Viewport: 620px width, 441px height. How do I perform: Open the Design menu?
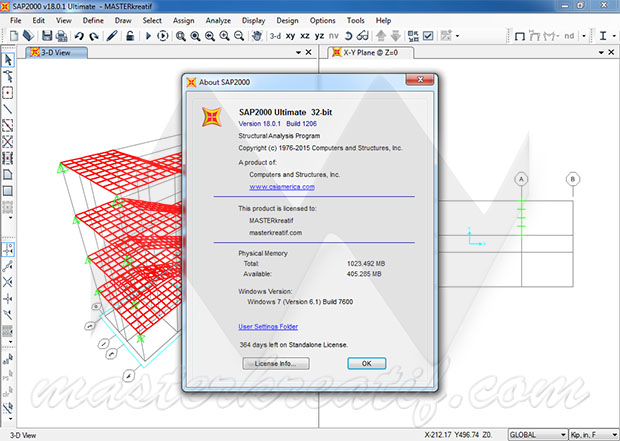click(287, 21)
